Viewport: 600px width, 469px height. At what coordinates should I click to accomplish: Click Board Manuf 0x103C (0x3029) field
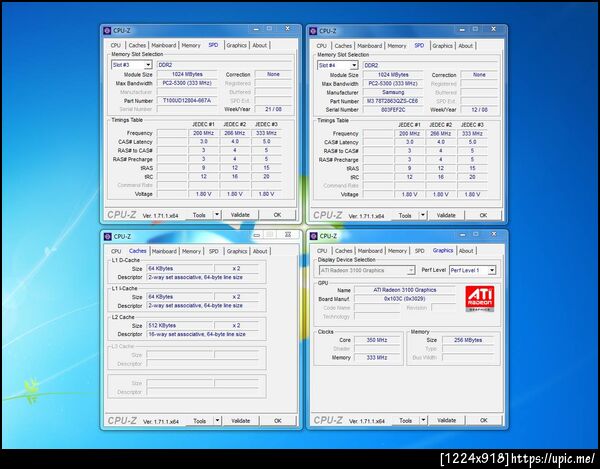pyautogui.click(x=405, y=299)
